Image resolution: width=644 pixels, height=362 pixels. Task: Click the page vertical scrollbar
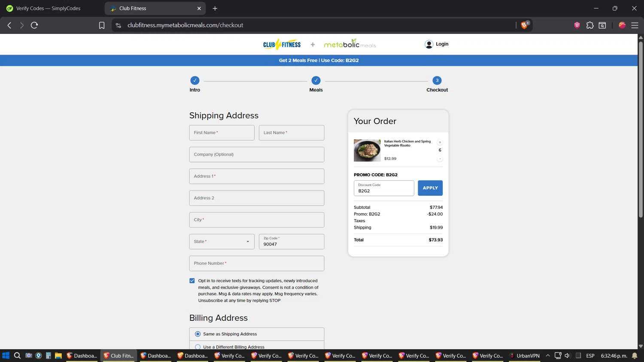(x=641, y=129)
